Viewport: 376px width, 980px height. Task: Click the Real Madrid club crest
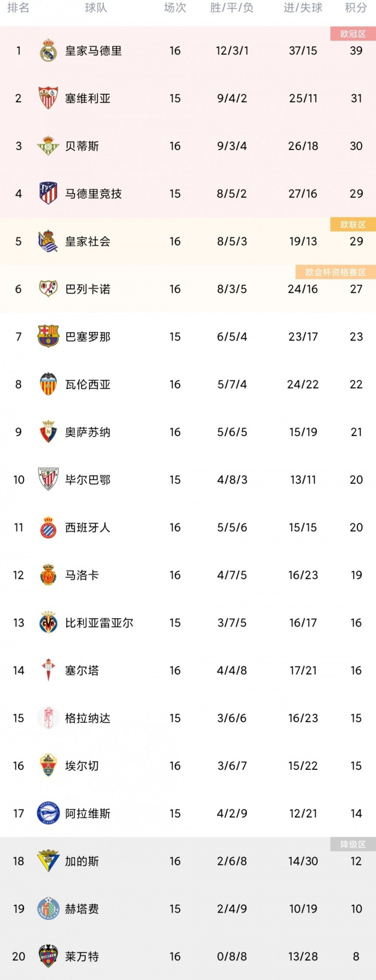point(48,51)
